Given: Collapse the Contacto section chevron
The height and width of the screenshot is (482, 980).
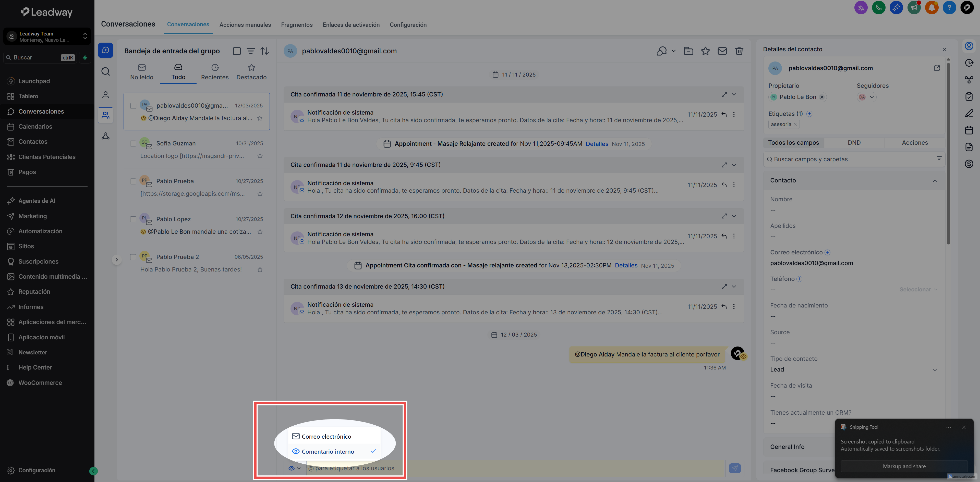Looking at the screenshot, I should pos(935,181).
